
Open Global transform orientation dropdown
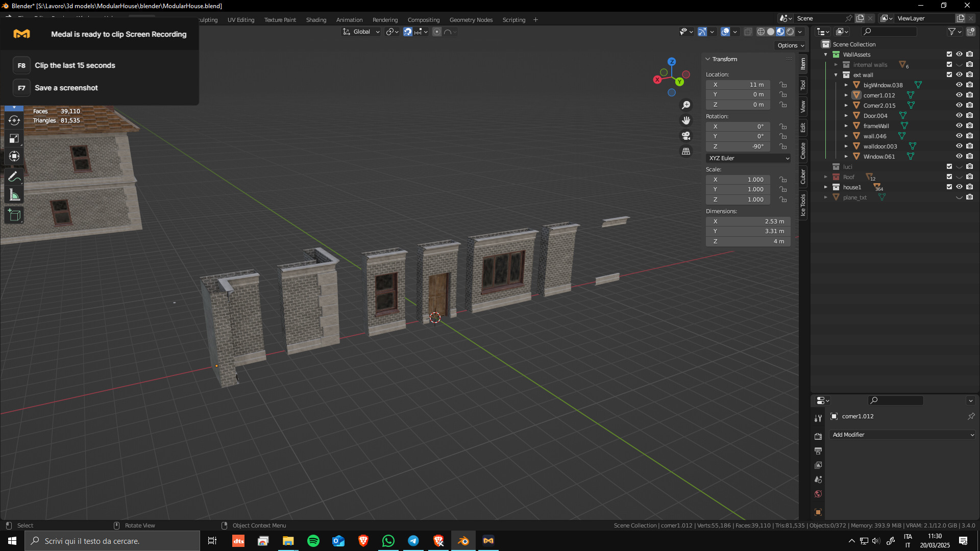click(x=362, y=32)
